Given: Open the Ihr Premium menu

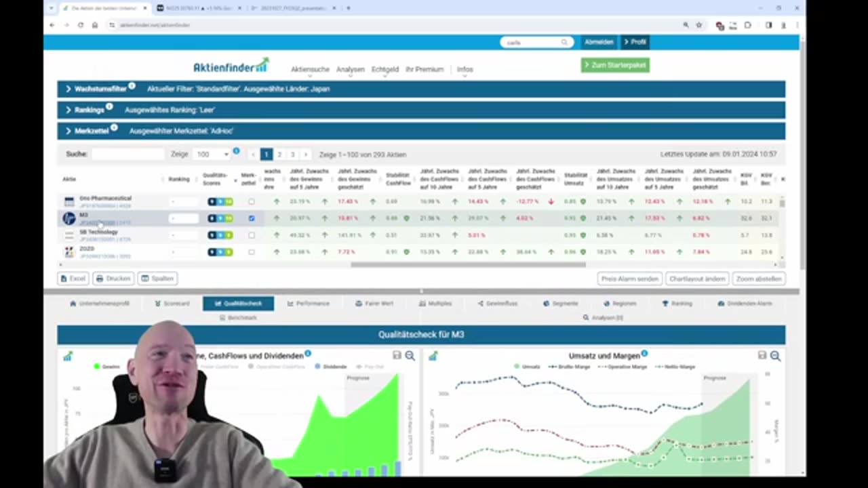Looking at the screenshot, I should point(425,69).
